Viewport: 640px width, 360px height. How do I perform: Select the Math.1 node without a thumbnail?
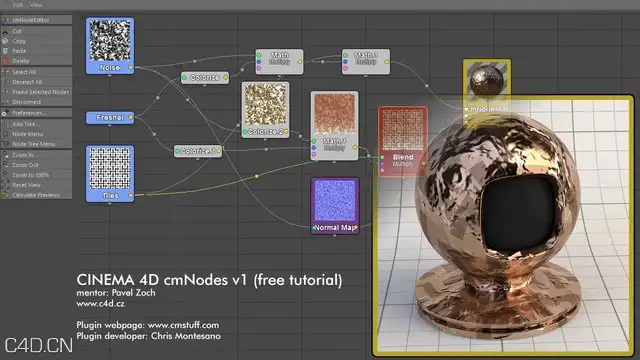(x=366, y=62)
